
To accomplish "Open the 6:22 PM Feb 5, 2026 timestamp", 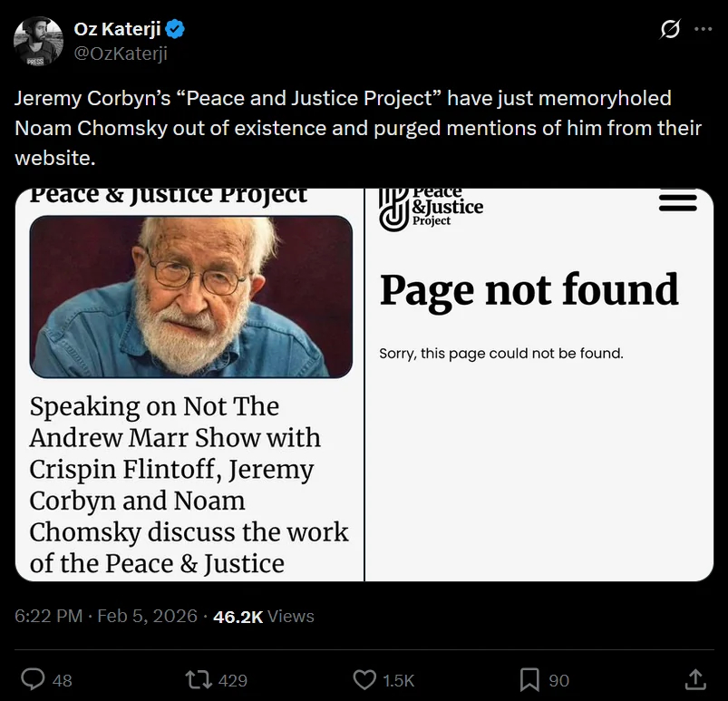I will pos(106,617).
